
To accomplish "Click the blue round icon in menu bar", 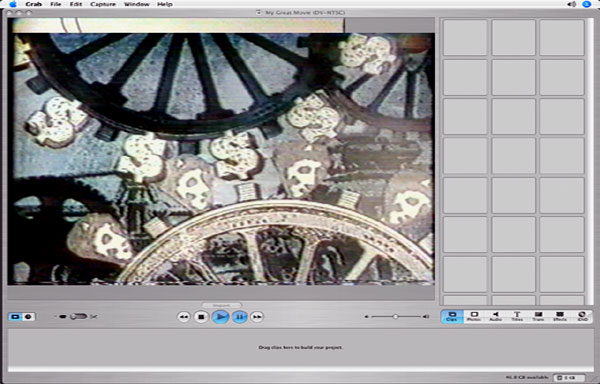I will point(586,4).
